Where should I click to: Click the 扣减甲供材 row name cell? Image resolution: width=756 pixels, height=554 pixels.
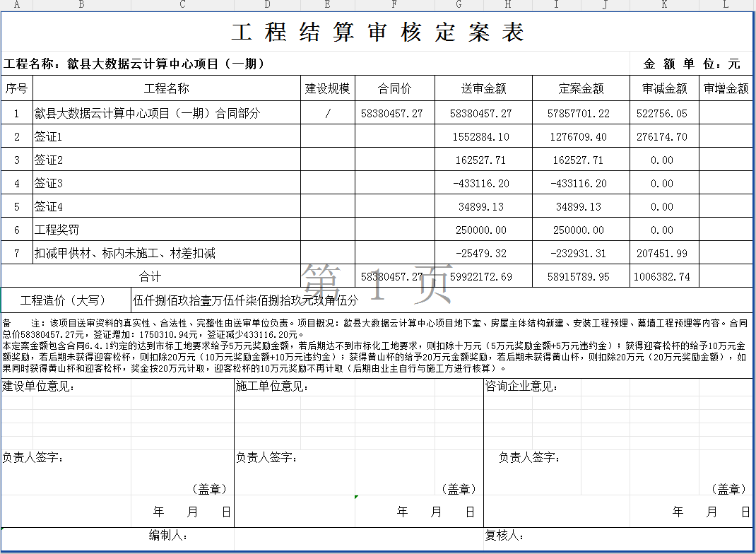click(166, 253)
